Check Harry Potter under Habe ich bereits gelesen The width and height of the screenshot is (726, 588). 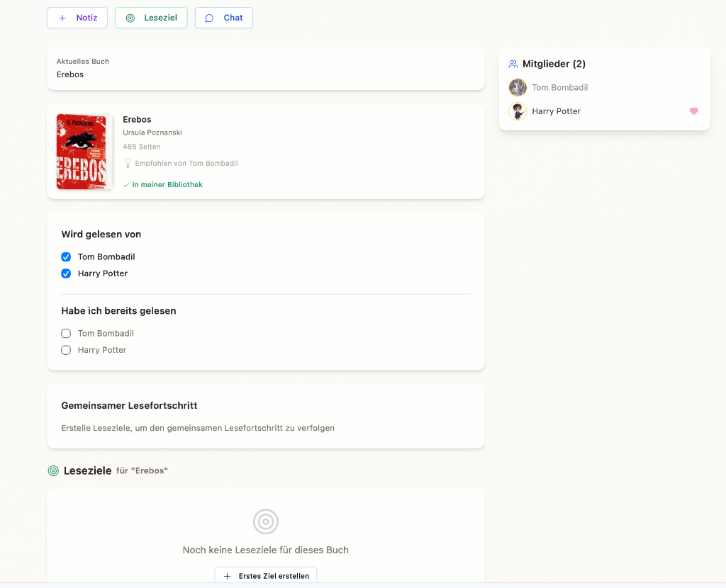click(x=66, y=350)
